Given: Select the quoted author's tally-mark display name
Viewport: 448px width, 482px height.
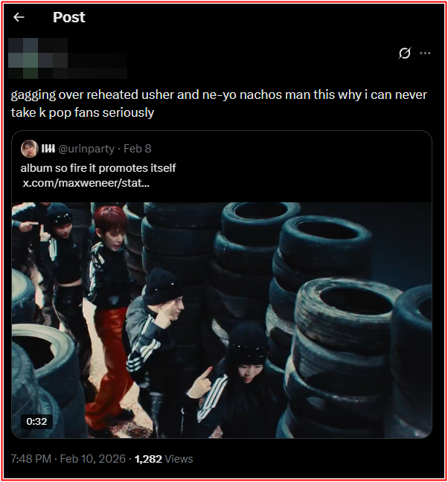Looking at the screenshot, I should point(48,149).
